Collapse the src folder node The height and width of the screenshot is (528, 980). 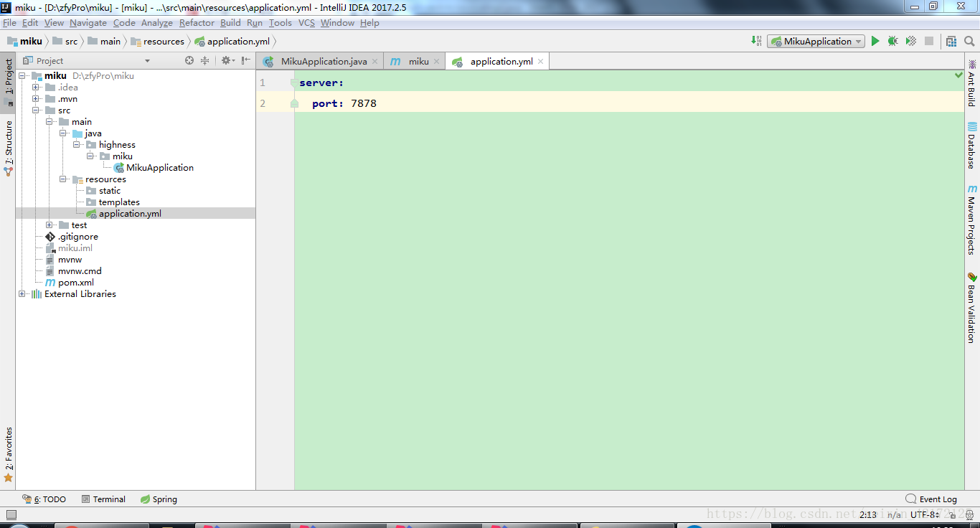point(36,110)
